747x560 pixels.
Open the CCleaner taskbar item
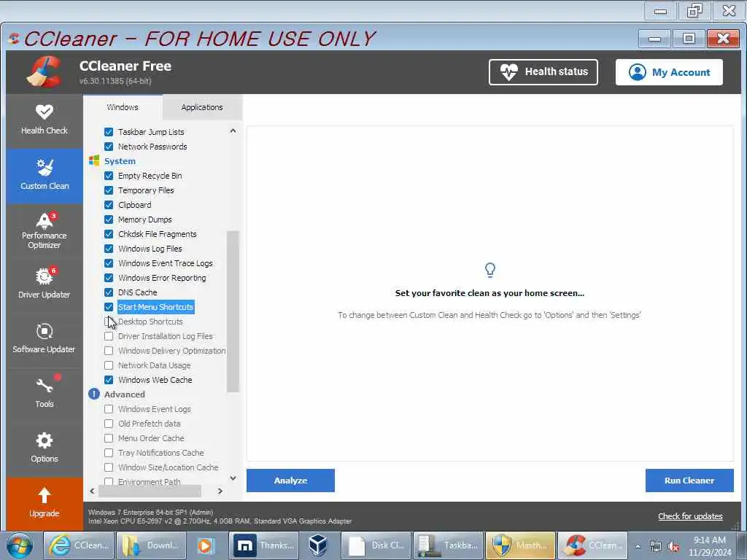pyautogui.click(x=592, y=545)
